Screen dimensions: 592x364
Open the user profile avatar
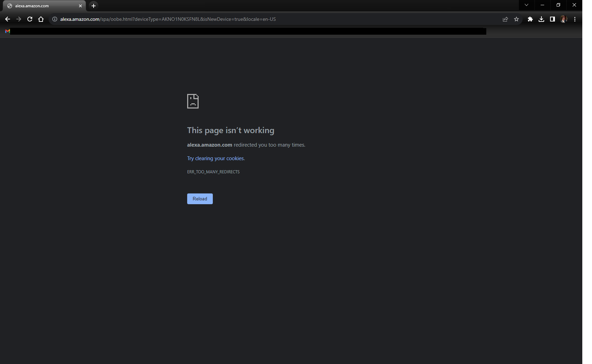click(x=564, y=19)
